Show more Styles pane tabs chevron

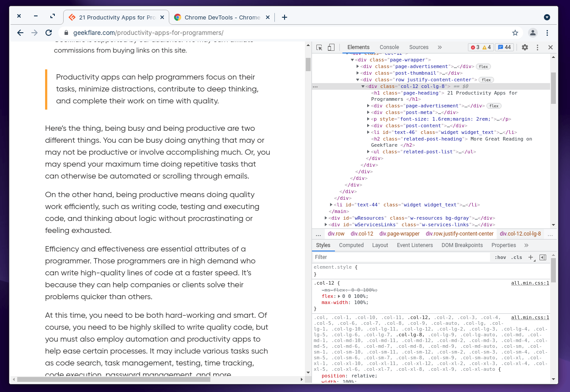pos(526,245)
